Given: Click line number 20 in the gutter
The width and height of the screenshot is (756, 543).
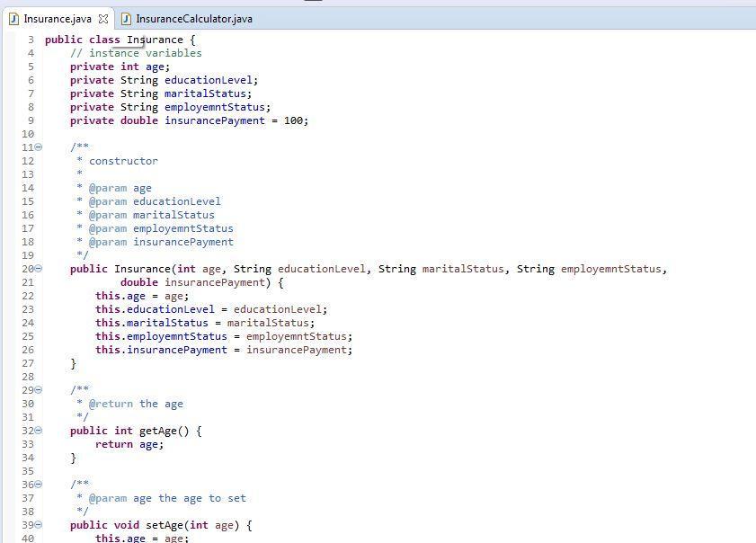Looking at the screenshot, I should [30, 269].
